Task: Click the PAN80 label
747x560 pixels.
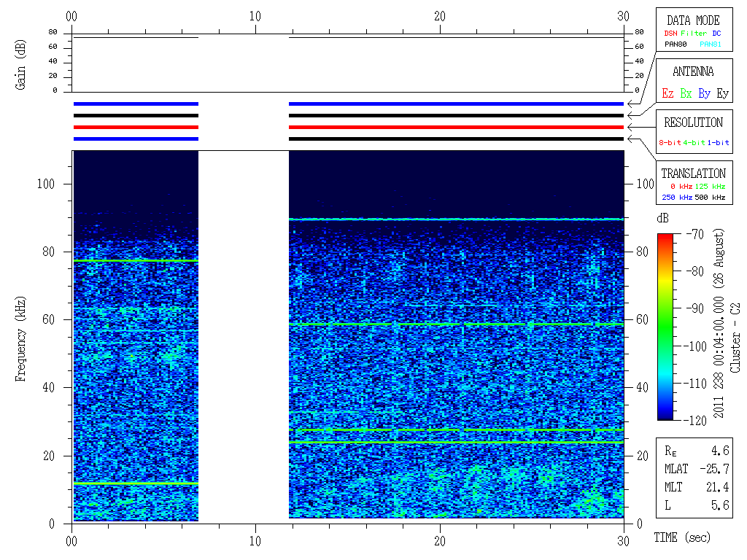Action: pos(676,44)
